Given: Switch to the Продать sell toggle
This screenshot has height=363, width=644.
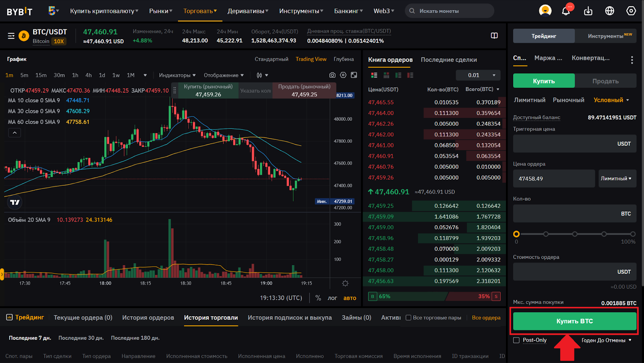Looking at the screenshot, I should [605, 81].
